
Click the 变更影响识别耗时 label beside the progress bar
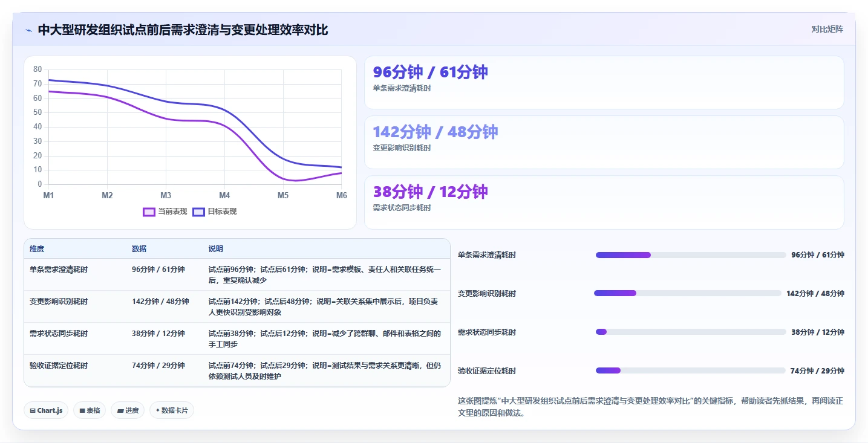pos(487,294)
